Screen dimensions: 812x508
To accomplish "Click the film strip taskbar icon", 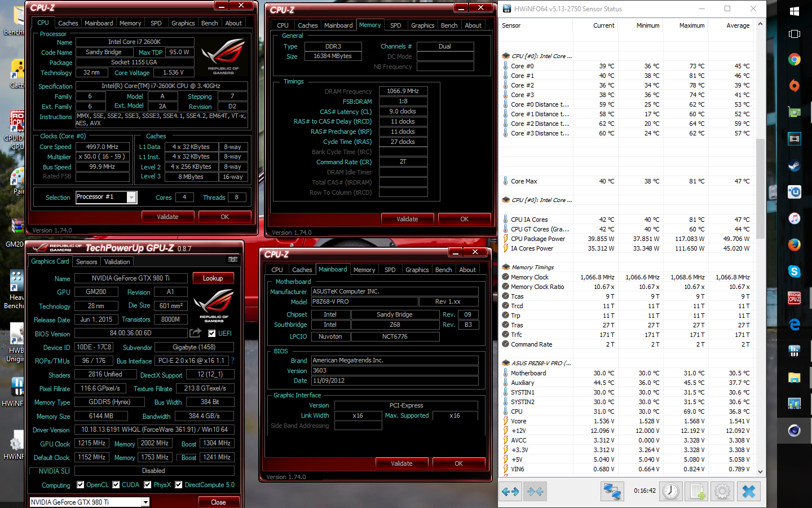I will [x=795, y=139].
